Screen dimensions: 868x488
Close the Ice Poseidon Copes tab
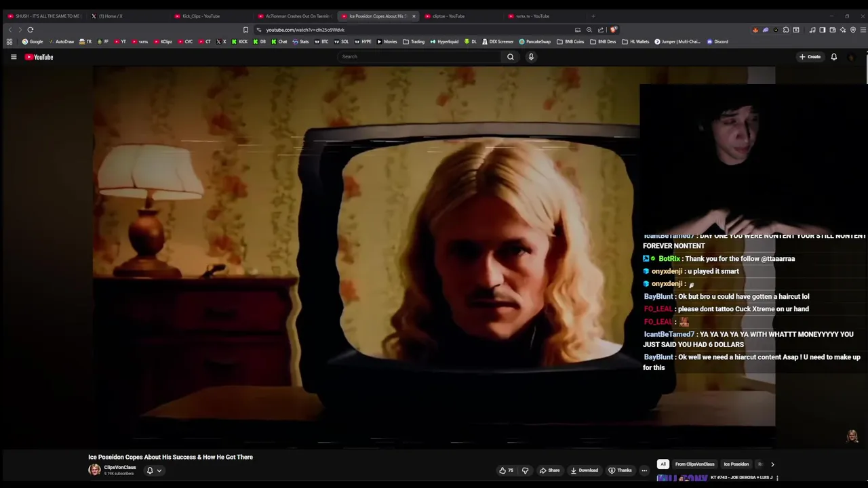(x=414, y=16)
